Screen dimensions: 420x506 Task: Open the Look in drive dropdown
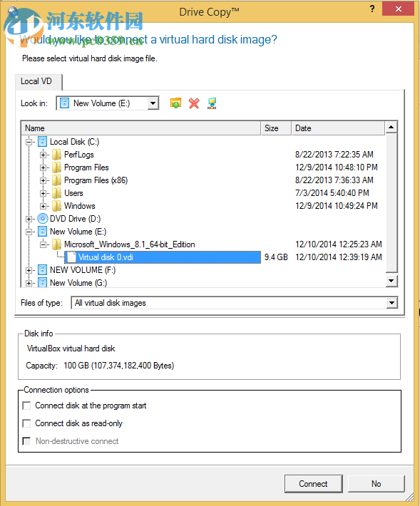153,103
